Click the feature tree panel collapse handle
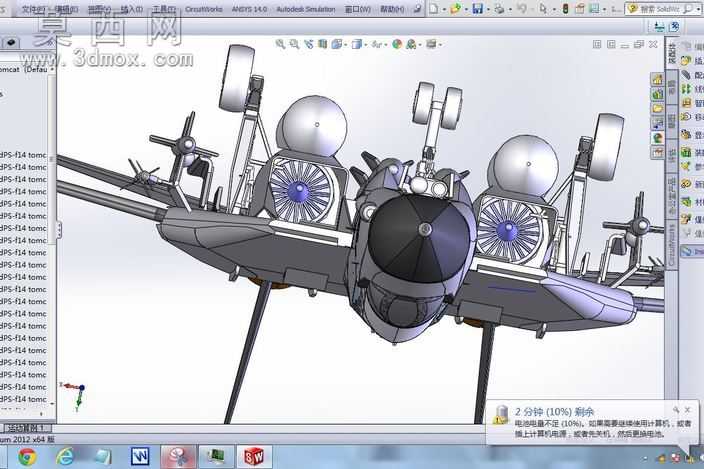This screenshot has height=469, width=704. click(59, 229)
